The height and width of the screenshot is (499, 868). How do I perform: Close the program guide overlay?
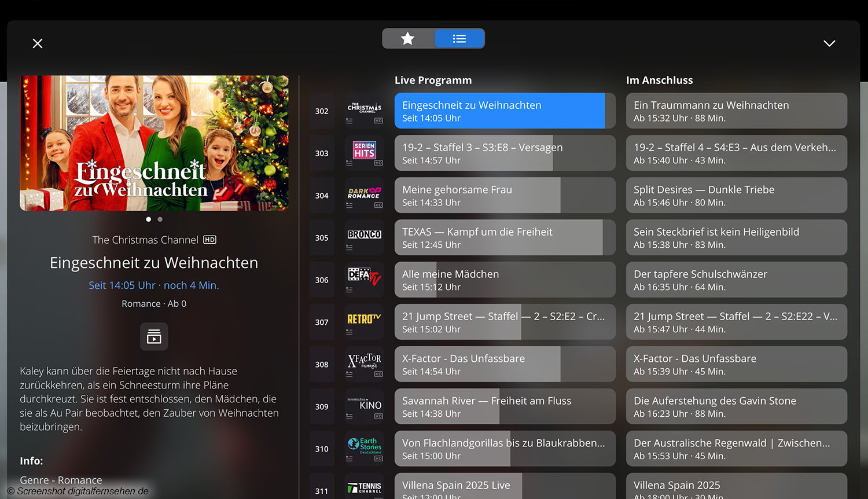coord(38,43)
